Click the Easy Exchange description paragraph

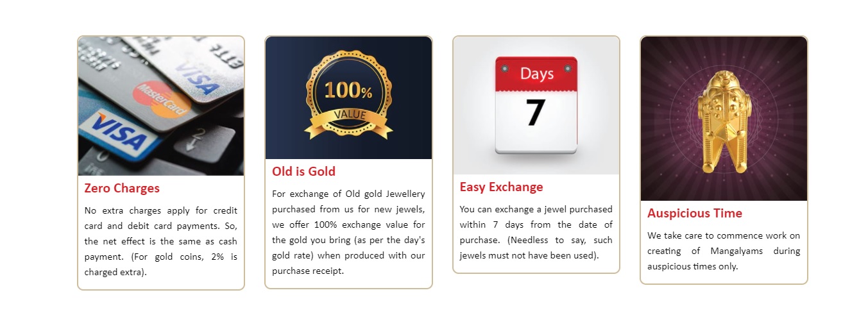pos(536,232)
